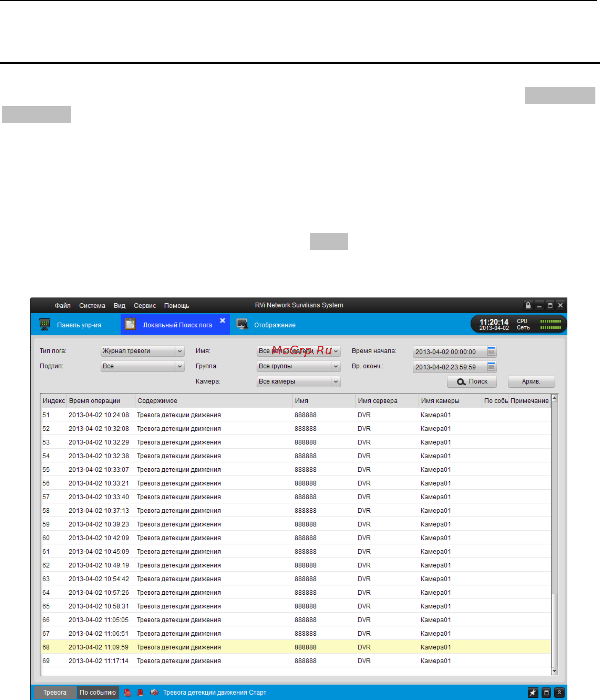Image resolution: width=600 pixels, height=700 pixels.
Task: Sort by the Время операции column header
Action: pos(101,401)
